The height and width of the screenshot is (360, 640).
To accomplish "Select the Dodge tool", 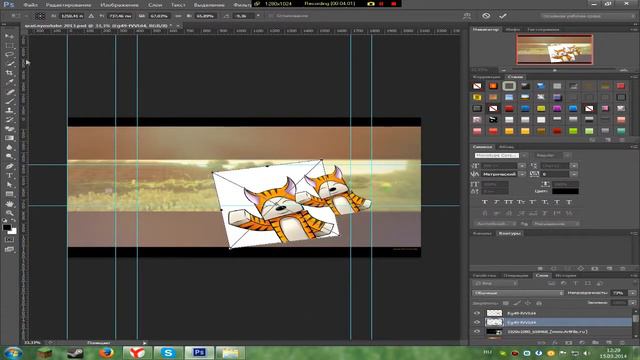I will (9, 157).
